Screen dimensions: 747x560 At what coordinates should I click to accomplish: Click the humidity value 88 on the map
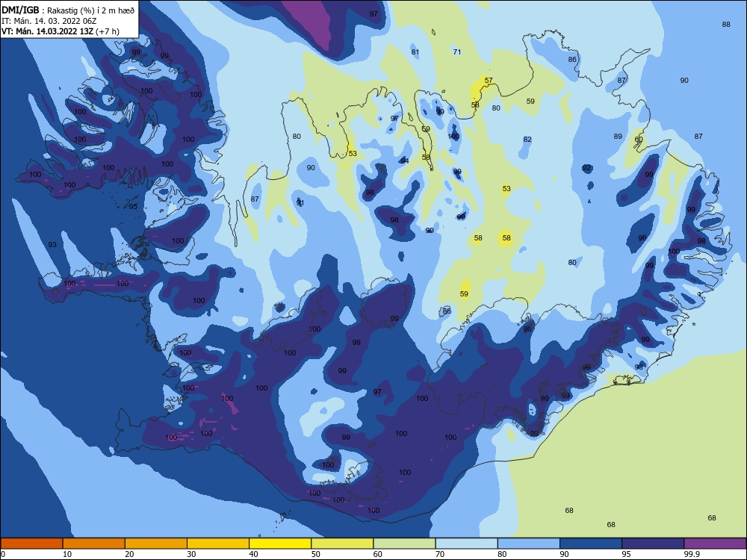click(726, 25)
